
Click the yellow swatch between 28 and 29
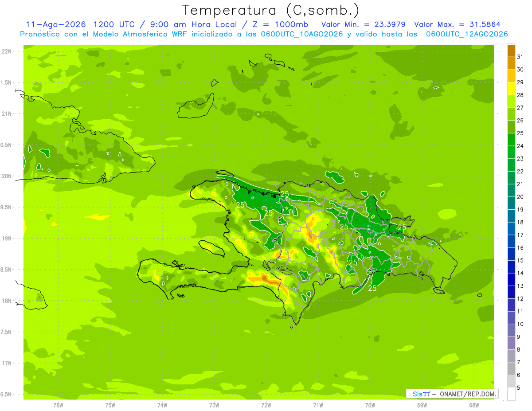[511, 89]
